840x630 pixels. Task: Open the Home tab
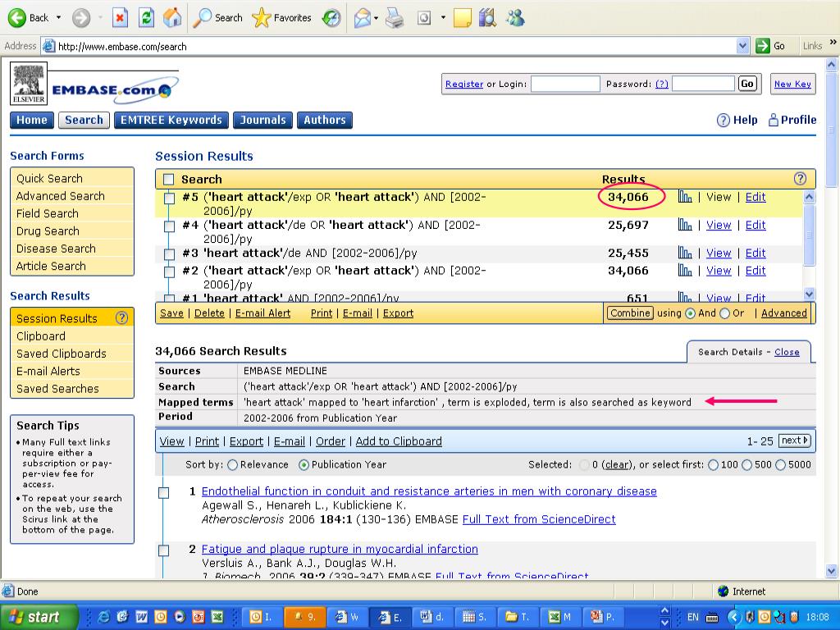click(x=32, y=120)
